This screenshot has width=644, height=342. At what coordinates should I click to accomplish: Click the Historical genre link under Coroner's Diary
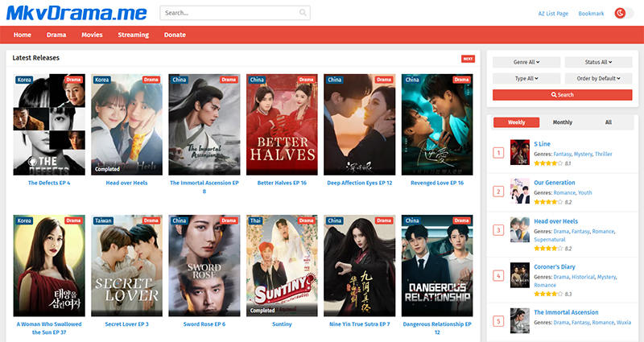point(583,277)
